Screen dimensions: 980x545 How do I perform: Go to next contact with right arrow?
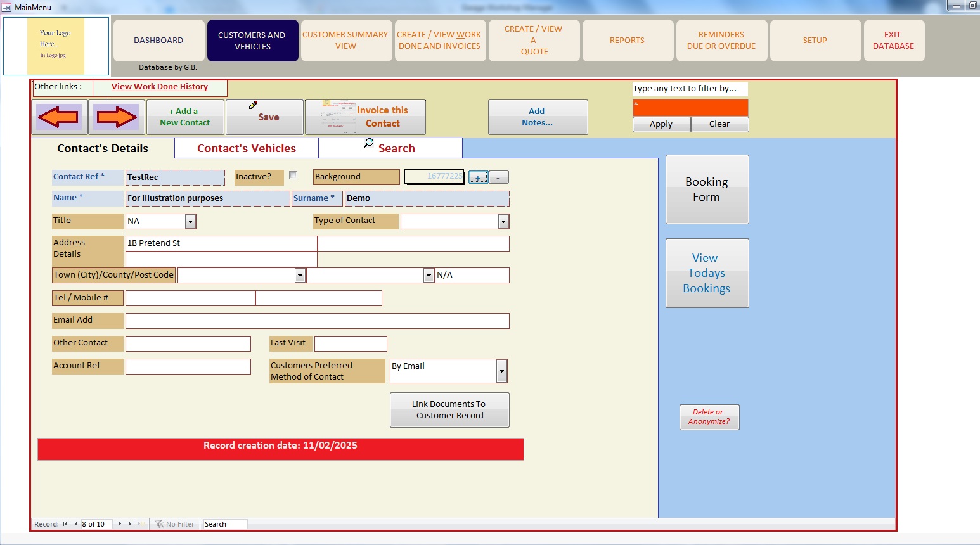point(117,117)
